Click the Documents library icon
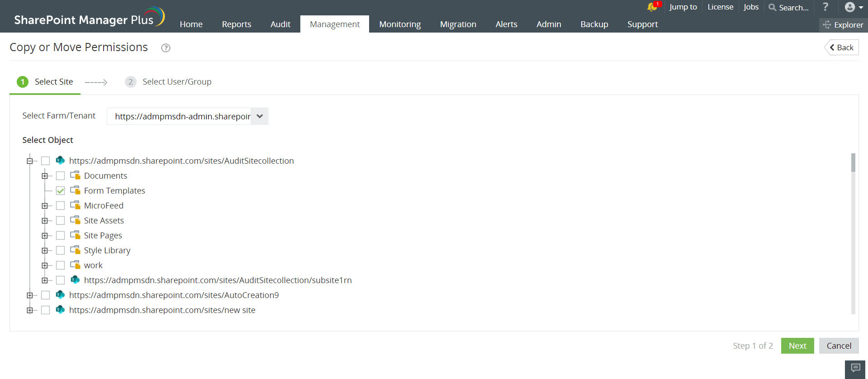The image size is (868, 379). point(76,175)
